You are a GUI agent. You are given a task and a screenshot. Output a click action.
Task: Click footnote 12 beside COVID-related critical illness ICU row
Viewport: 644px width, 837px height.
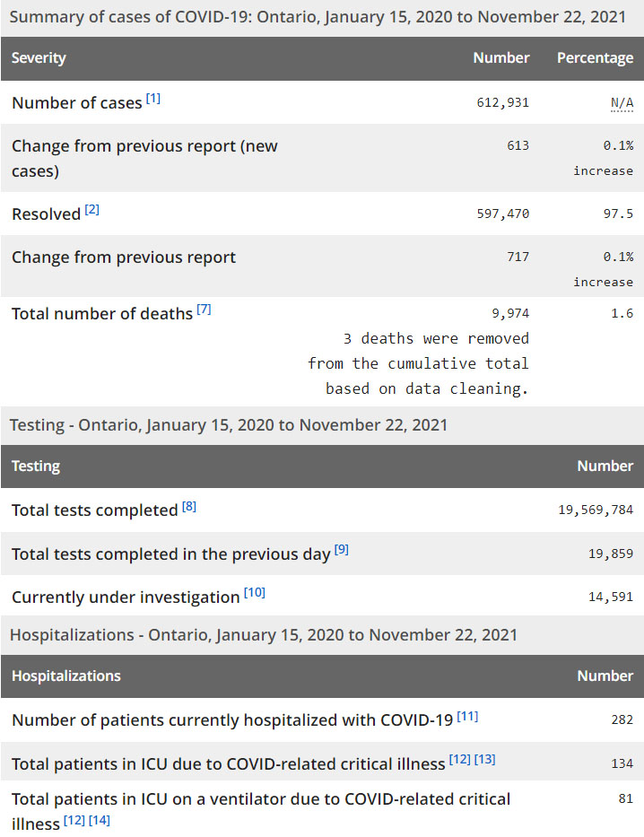click(x=459, y=759)
